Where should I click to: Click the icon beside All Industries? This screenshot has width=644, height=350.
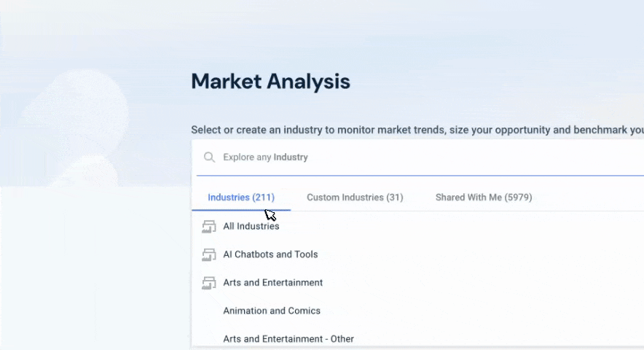209,227
